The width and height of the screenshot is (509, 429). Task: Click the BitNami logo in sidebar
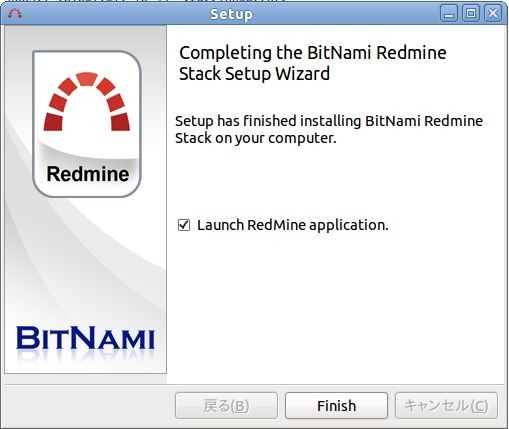click(x=86, y=338)
